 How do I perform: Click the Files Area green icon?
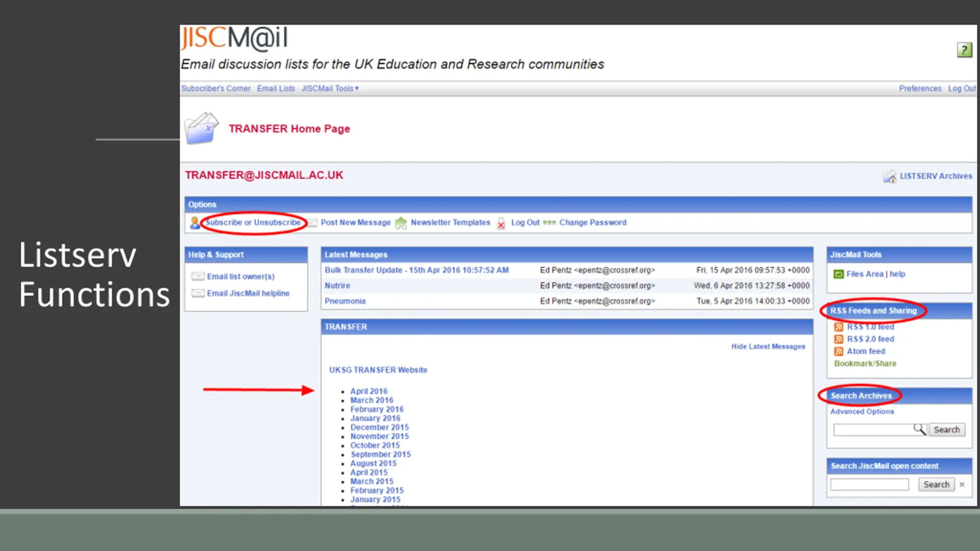pos(838,274)
